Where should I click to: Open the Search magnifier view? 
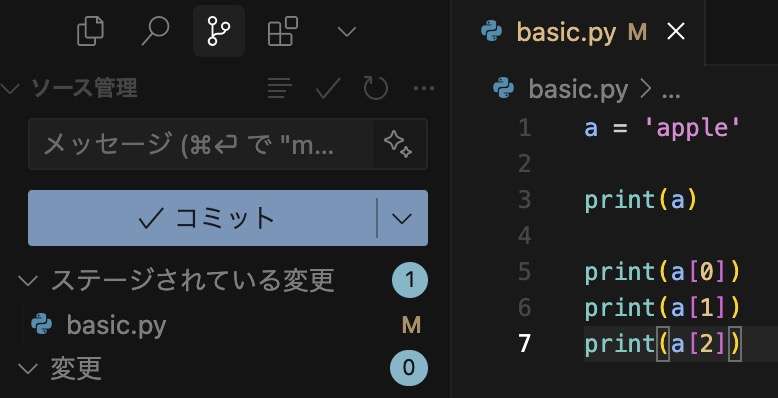(155, 31)
